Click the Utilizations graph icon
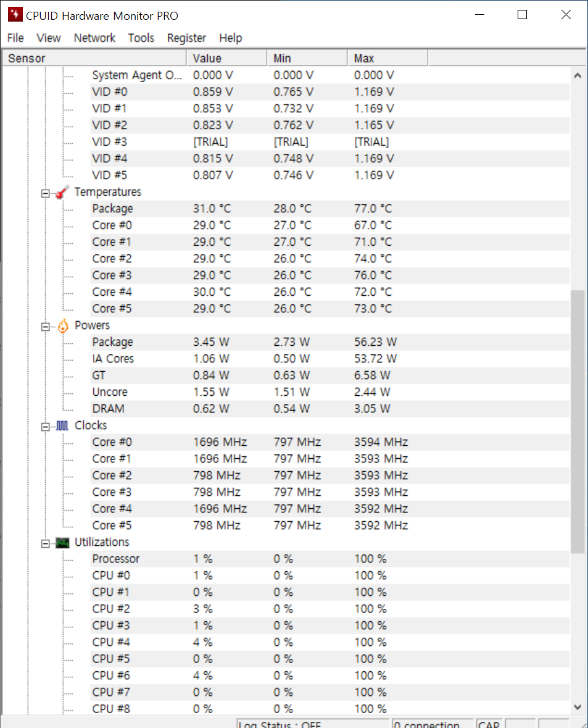The height and width of the screenshot is (728, 588). [x=62, y=542]
